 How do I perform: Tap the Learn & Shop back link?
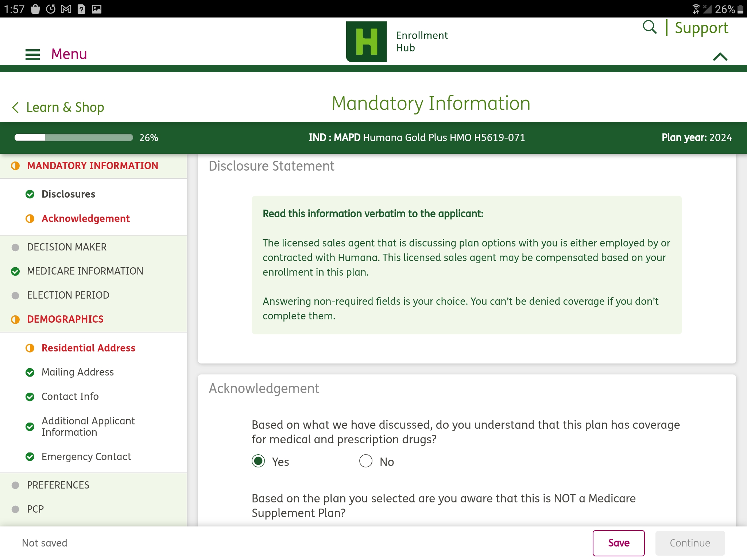coord(65,107)
